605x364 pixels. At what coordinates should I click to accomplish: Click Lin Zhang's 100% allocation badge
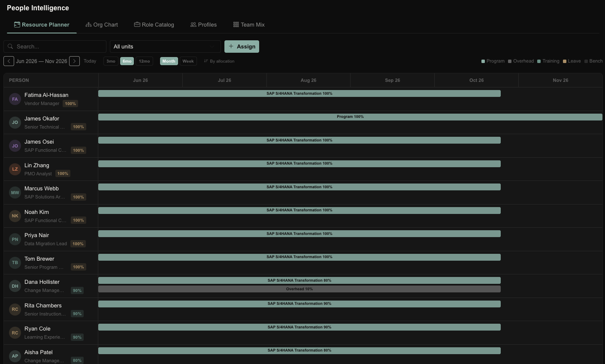63,174
